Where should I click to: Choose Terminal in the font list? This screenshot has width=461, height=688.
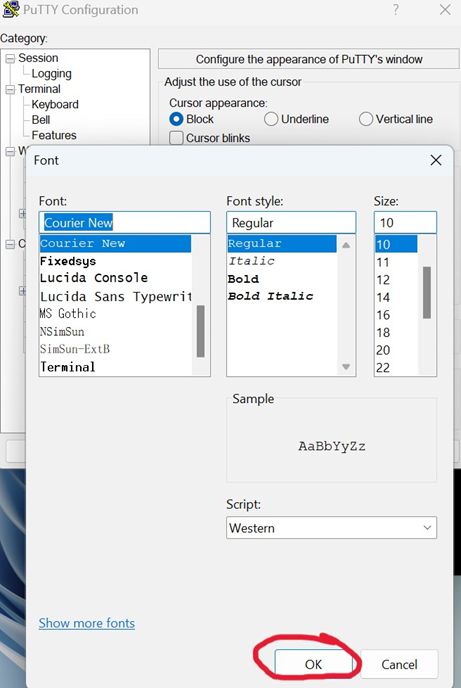(x=115, y=367)
